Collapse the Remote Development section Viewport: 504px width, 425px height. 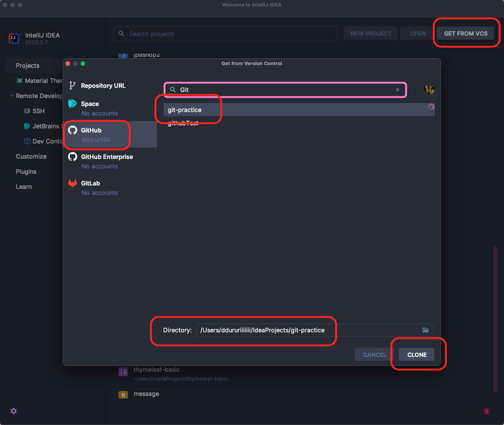pyautogui.click(x=12, y=96)
